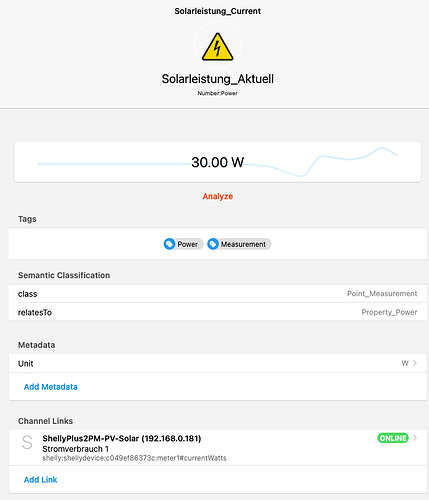Image resolution: width=429 pixels, height=500 pixels.
Task: Click the green ONLINE status badge
Action: click(x=393, y=438)
